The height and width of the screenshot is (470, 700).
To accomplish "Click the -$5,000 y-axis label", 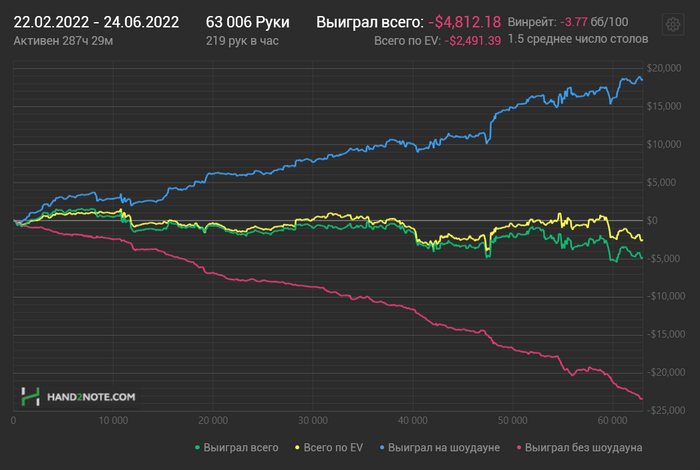I will click(663, 258).
